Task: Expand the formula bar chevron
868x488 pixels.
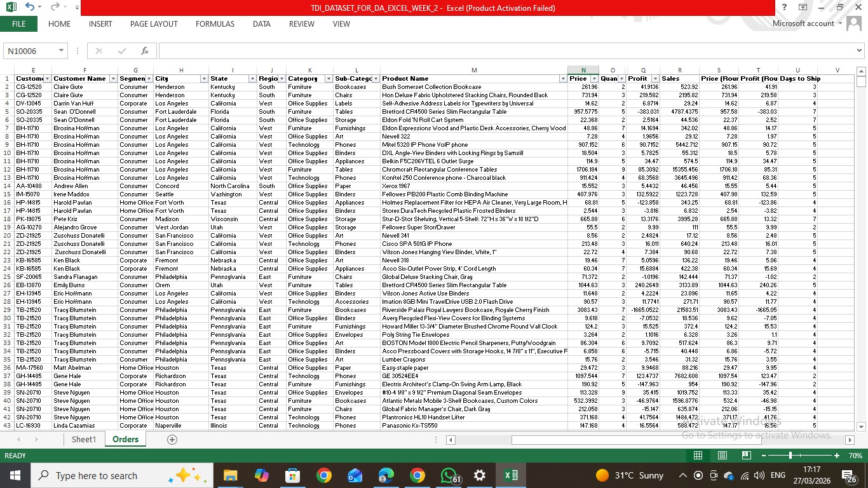Action: [860, 51]
